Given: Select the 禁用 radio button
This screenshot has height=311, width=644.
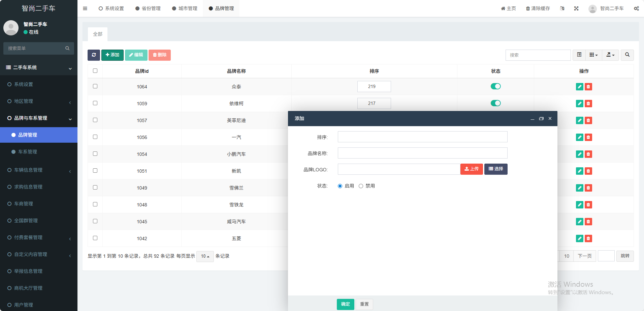Looking at the screenshot, I should [x=361, y=186].
